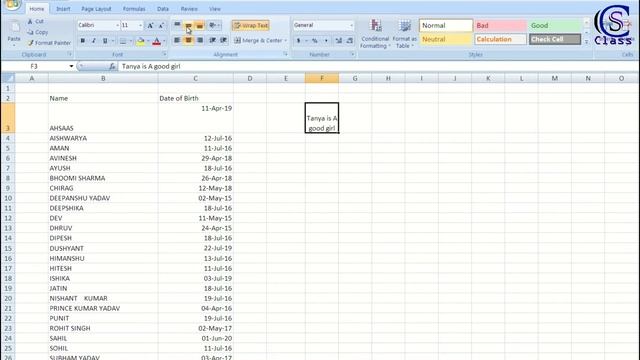Increase font size with Grow Font
This screenshot has height=360, width=640.
click(x=150, y=25)
